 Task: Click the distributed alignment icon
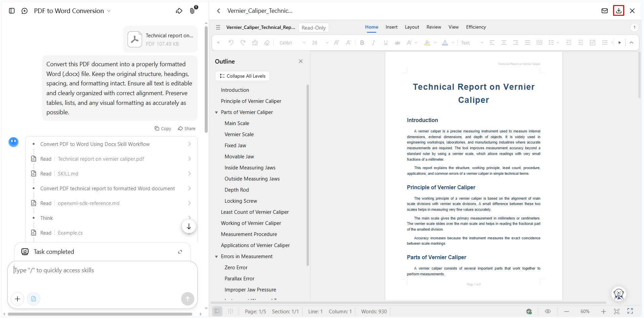click(x=539, y=43)
